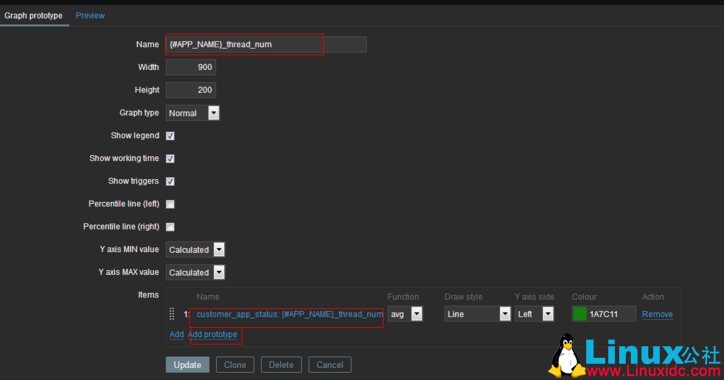The width and height of the screenshot is (725, 381).
Task: Grab the item row drag handle
Action: tap(172, 314)
